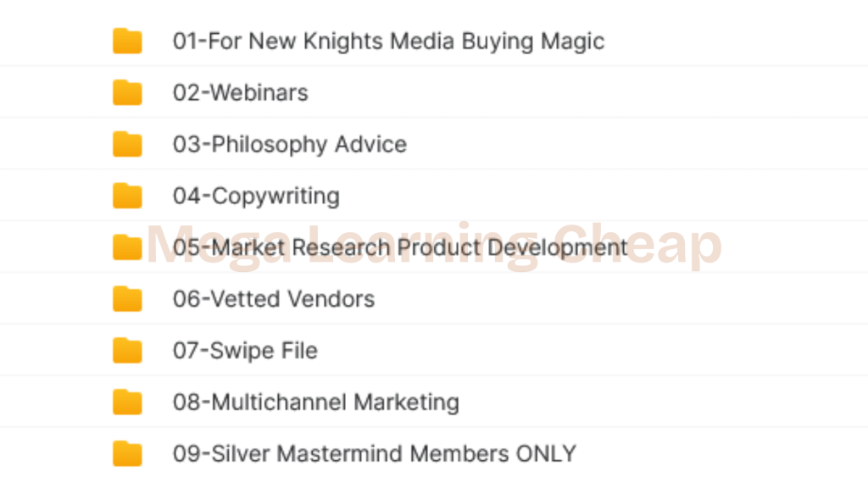The height and width of the screenshot is (488, 868).
Task: Click the 09-Silver Mastermind folder icon
Action: 127,453
